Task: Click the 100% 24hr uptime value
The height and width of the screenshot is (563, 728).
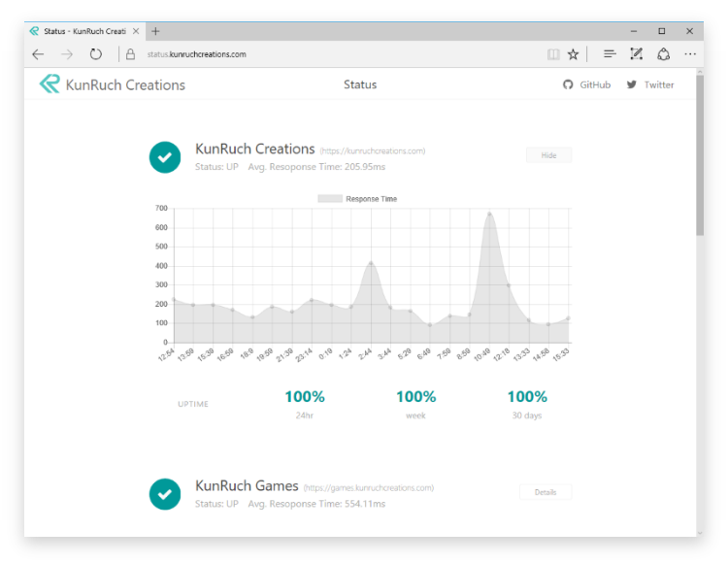Action: click(305, 397)
